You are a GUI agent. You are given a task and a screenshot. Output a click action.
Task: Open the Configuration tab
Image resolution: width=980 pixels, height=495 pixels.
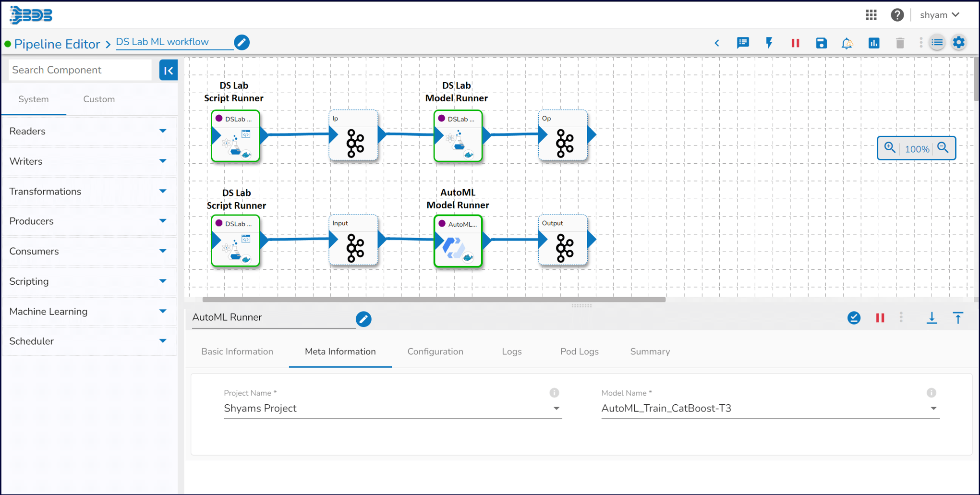coord(436,351)
